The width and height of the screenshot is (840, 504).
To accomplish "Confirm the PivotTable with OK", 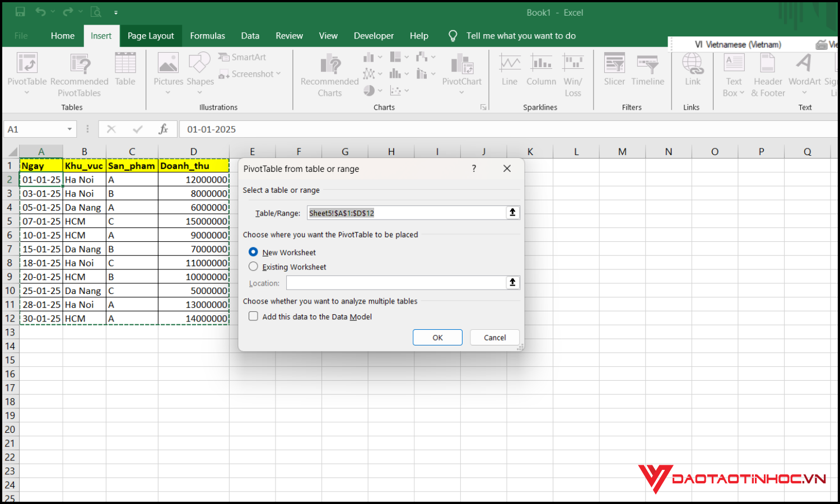I will (x=437, y=337).
